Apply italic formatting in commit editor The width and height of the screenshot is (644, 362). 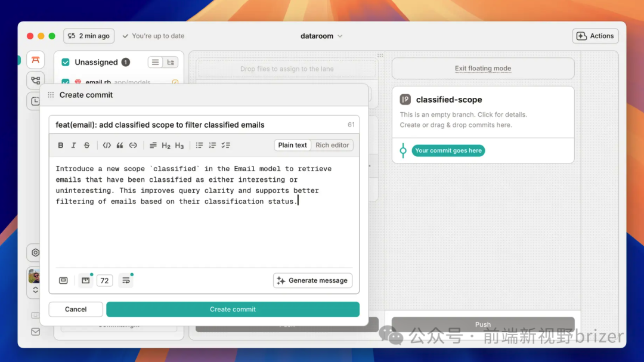[73, 145]
